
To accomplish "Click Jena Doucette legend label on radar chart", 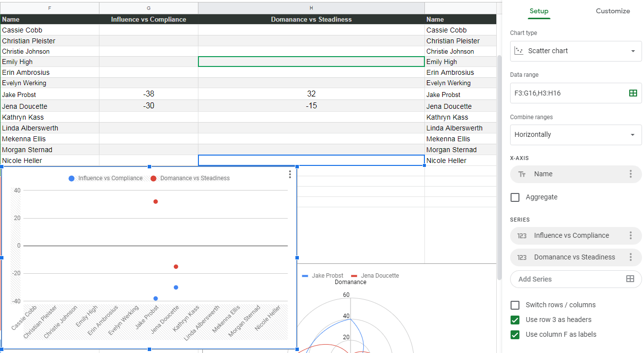I will (380, 276).
